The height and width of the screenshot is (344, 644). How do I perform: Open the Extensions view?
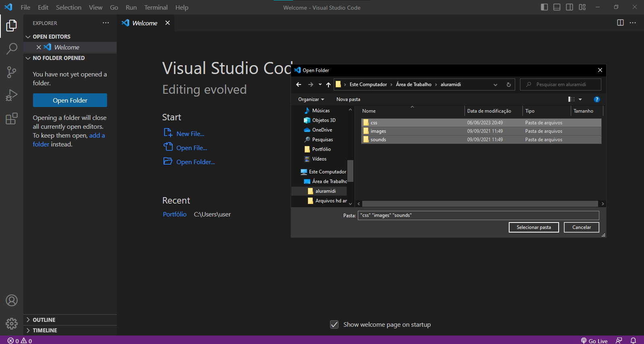coord(12,119)
